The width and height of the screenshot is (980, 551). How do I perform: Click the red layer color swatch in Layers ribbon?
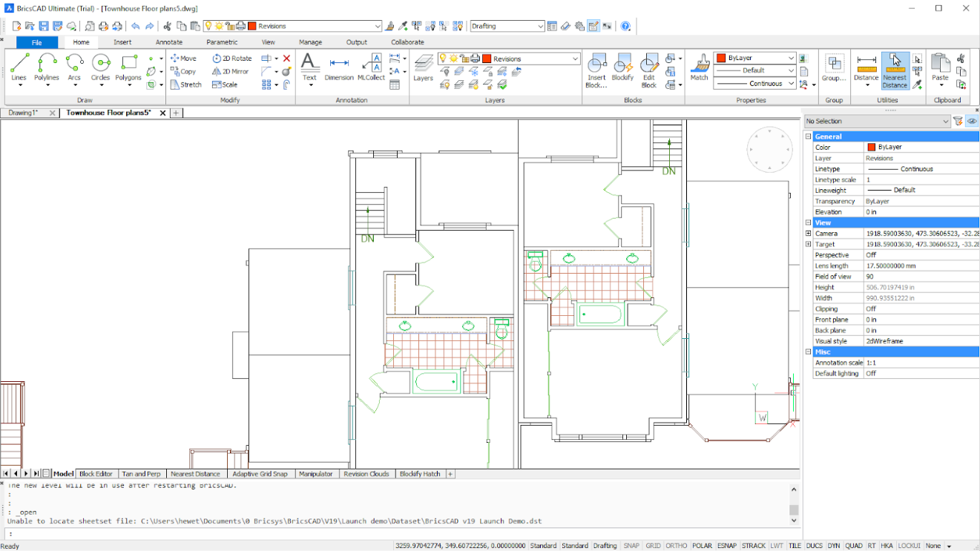[x=487, y=59]
